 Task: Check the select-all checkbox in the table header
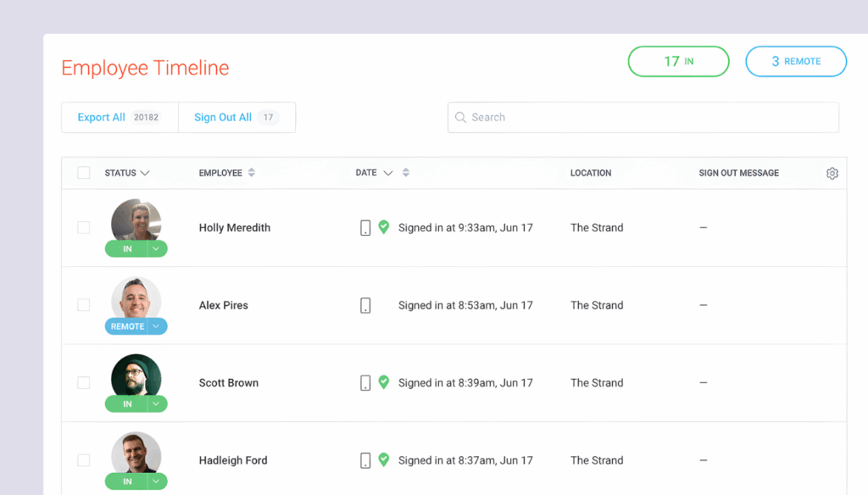pyautogui.click(x=84, y=172)
